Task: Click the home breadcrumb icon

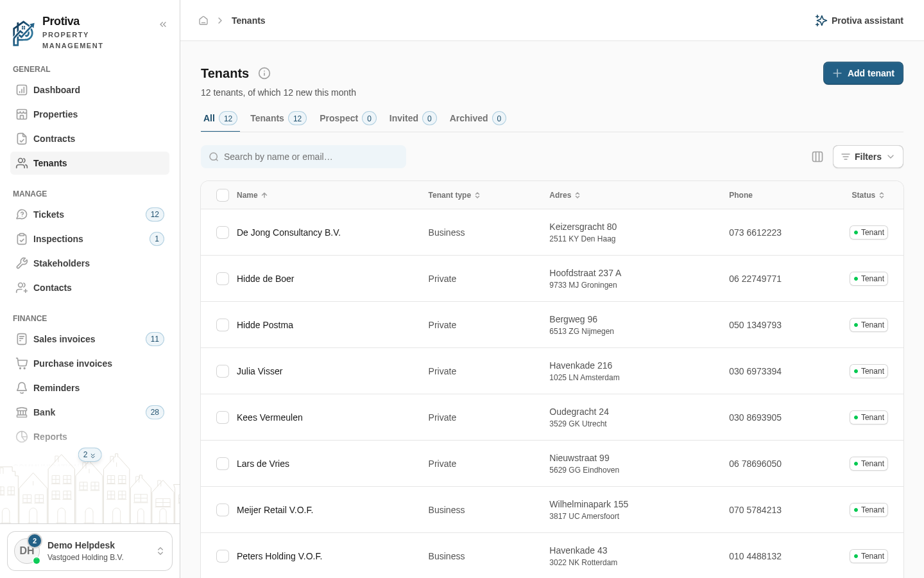Action: pyautogui.click(x=203, y=21)
